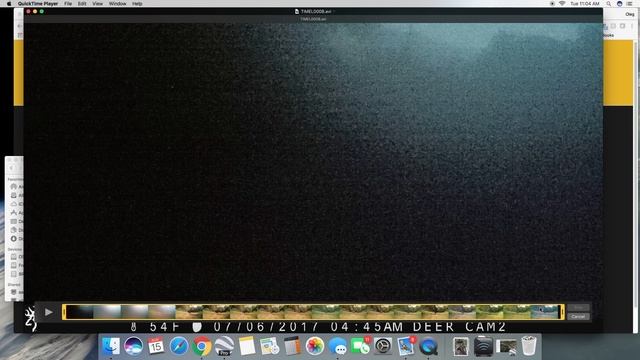This screenshot has height=360, width=640.
Task: Open Safari from the Dock
Action: (179, 346)
